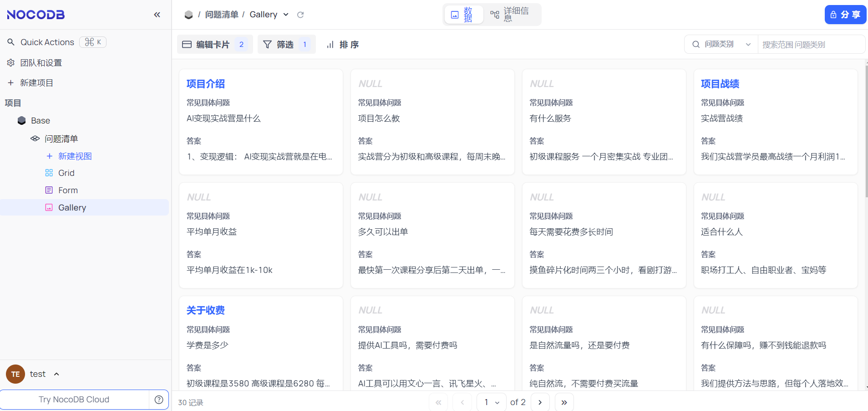Switch to the Grid view
Image resolution: width=868 pixels, height=411 pixels.
pos(66,173)
